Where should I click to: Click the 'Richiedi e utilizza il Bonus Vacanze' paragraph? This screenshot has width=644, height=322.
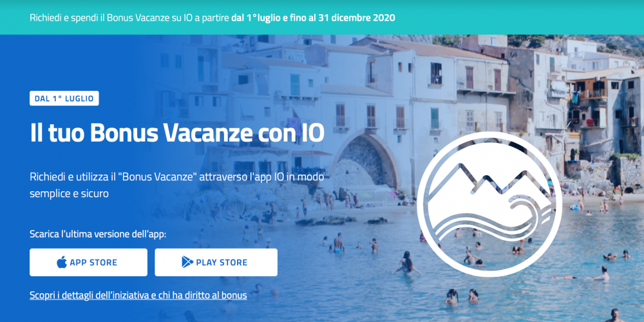(177, 185)
